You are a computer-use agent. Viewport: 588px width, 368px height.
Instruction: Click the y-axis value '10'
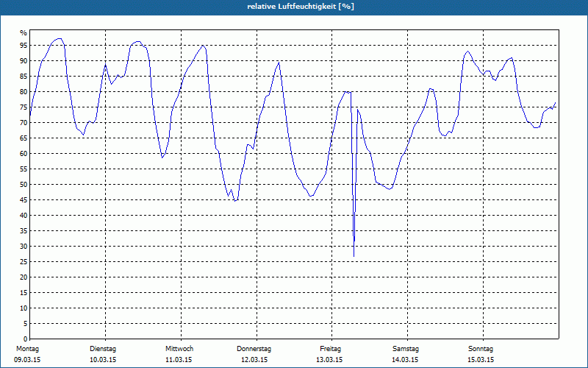(x=24, y=308)
